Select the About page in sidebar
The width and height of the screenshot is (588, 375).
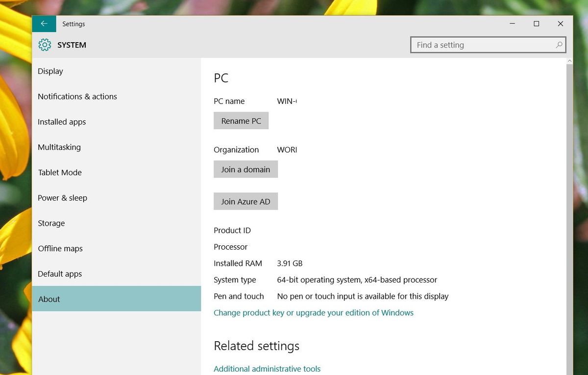[x=117, y=299]
